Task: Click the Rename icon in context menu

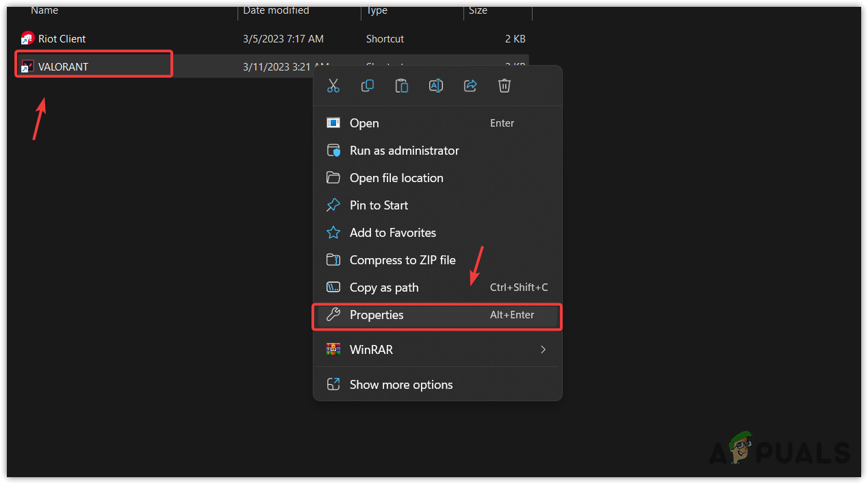Action: click(x=436, y=86)
